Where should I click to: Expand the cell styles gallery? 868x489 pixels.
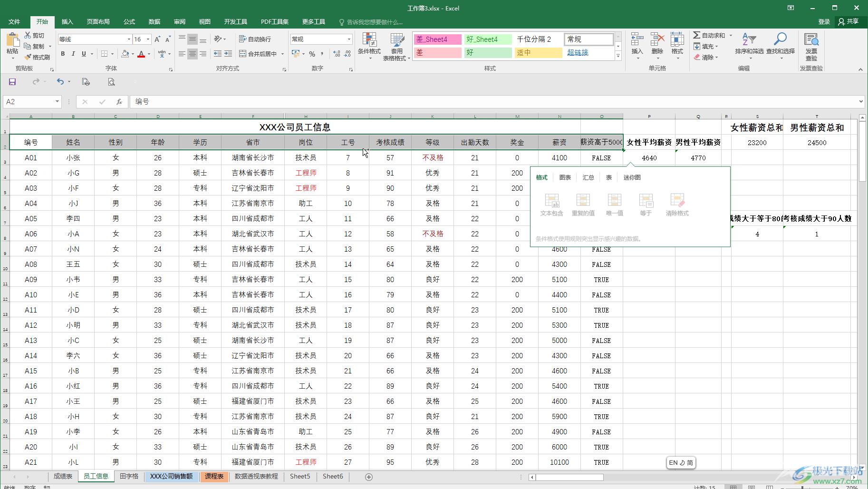(618, 56)
